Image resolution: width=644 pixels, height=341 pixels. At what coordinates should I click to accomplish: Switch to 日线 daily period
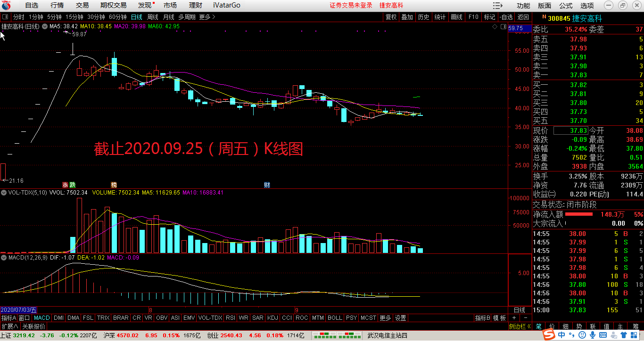coord(136,17)
